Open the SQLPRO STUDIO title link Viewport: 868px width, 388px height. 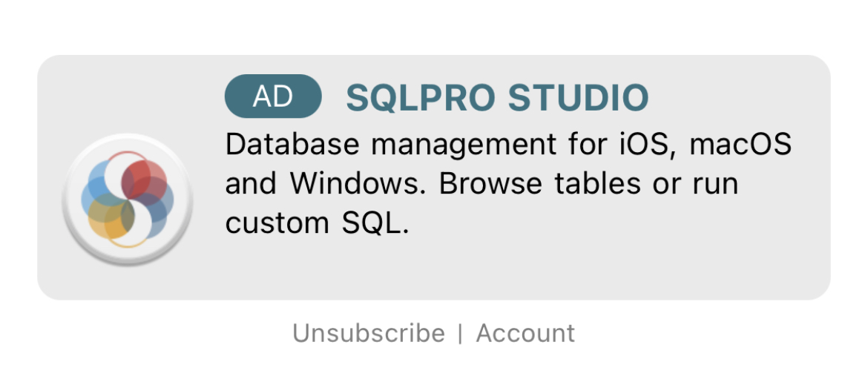(497, 97)
